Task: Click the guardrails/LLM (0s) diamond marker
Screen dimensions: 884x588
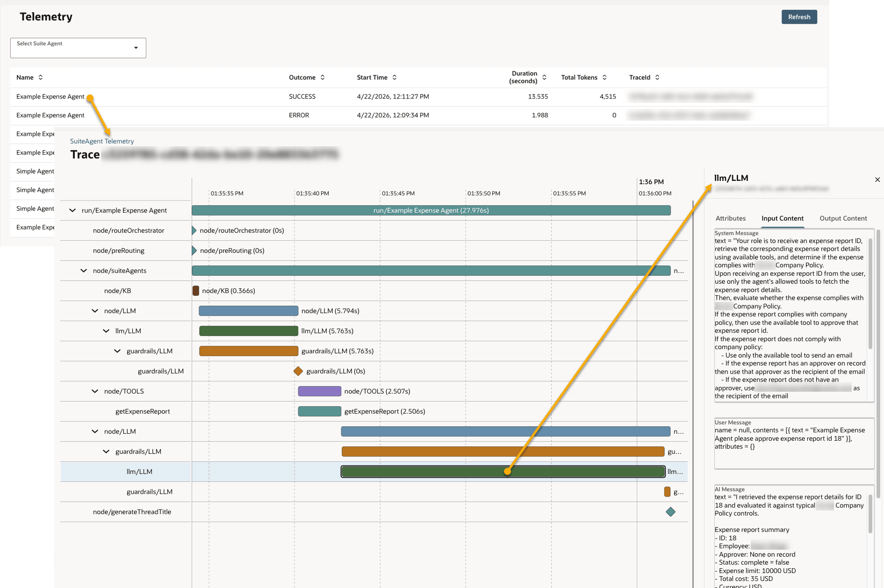Action: click(x=298, y=371)
